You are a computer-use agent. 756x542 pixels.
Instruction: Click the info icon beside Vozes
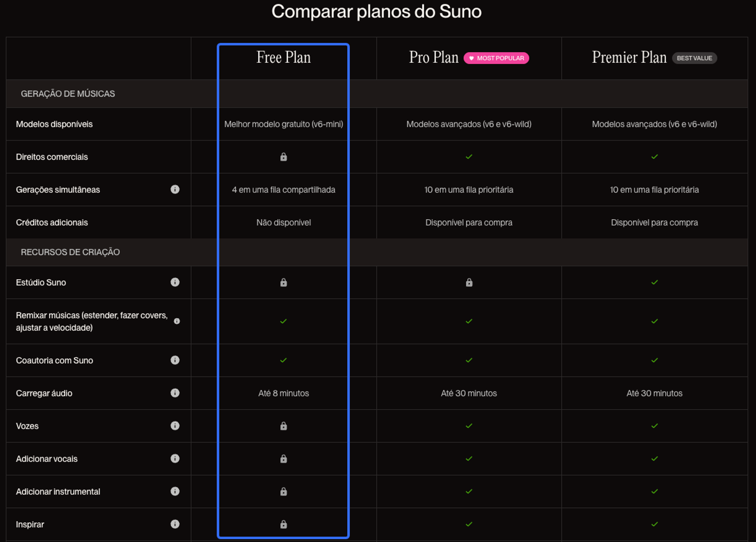click(175, 426)
